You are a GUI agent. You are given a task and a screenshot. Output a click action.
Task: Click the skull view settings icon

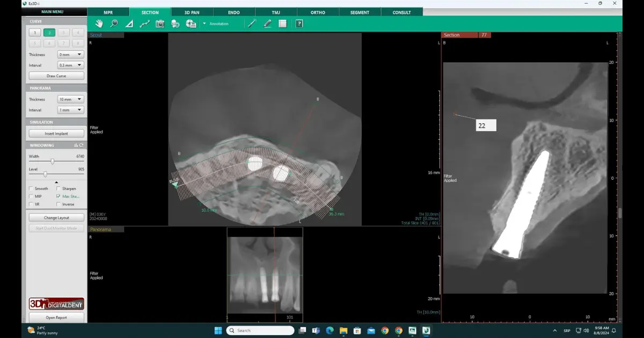click(175, 24)
